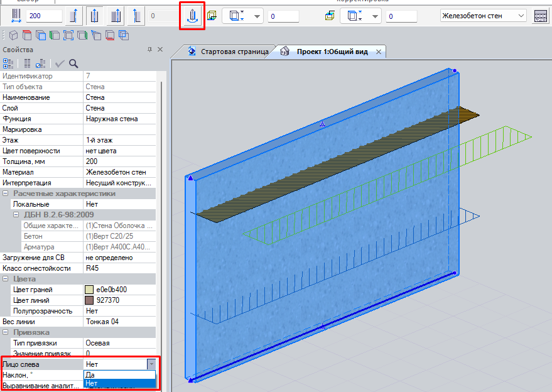552x392 pixels.
Task: Click the Цвет граней color swatch
Action: [x=89, y=290]
